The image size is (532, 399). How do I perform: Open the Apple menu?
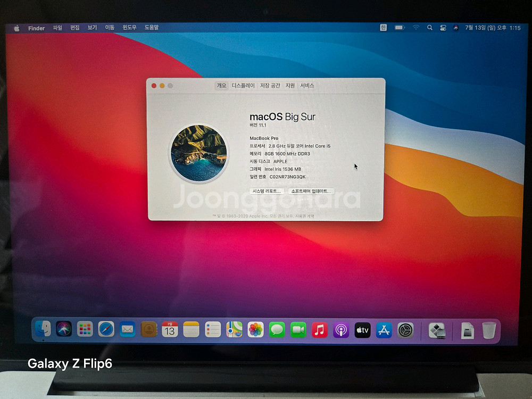click(17, 28)
